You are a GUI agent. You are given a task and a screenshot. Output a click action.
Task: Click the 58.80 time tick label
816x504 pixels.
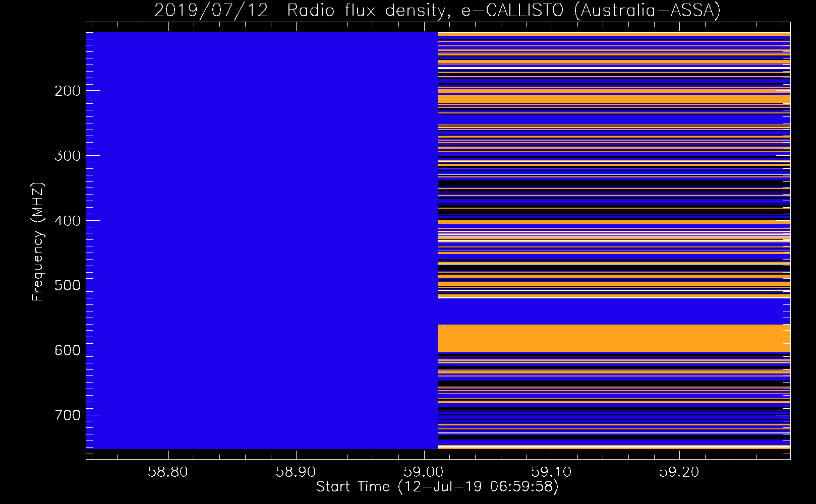click(x=168, y=472)
